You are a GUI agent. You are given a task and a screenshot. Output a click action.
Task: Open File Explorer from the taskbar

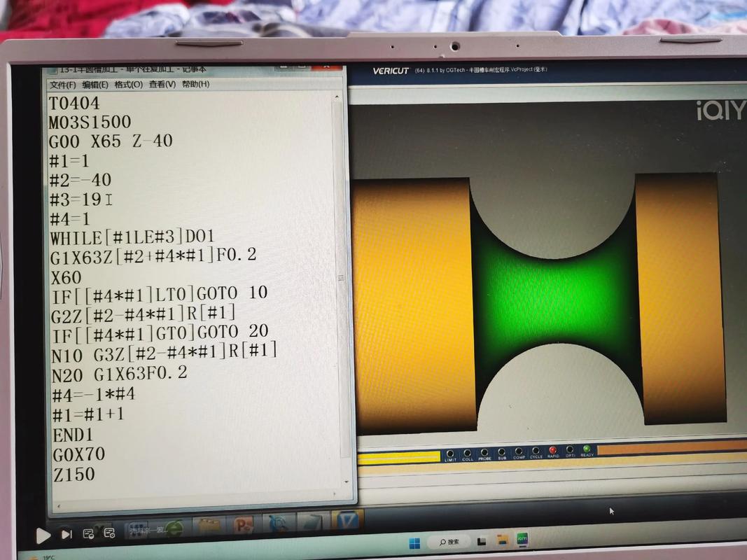pos(502,540)
